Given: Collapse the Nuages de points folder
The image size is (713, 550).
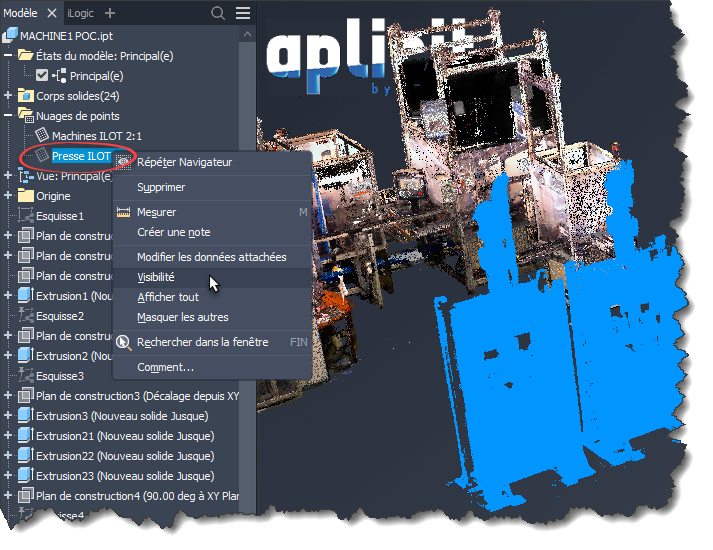Looking at the screenshot, I should (x=8, y=116).
